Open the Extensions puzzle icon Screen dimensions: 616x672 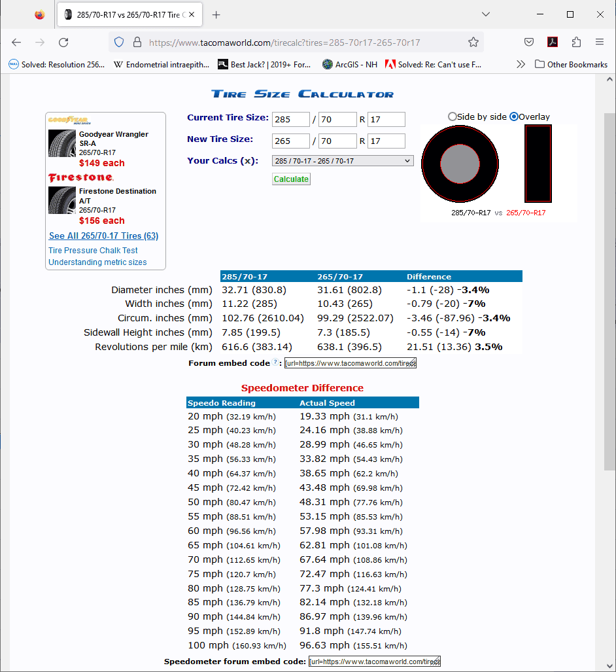576,42
